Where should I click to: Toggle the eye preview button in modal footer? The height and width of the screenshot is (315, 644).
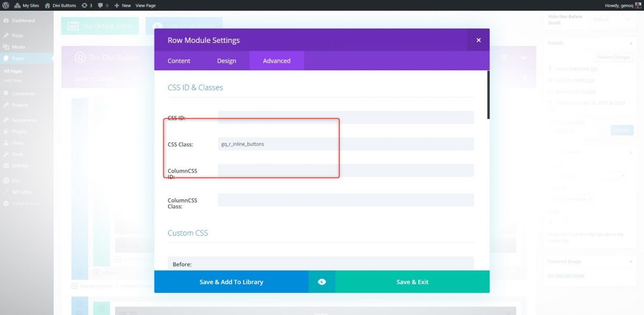tap(322, 282)
